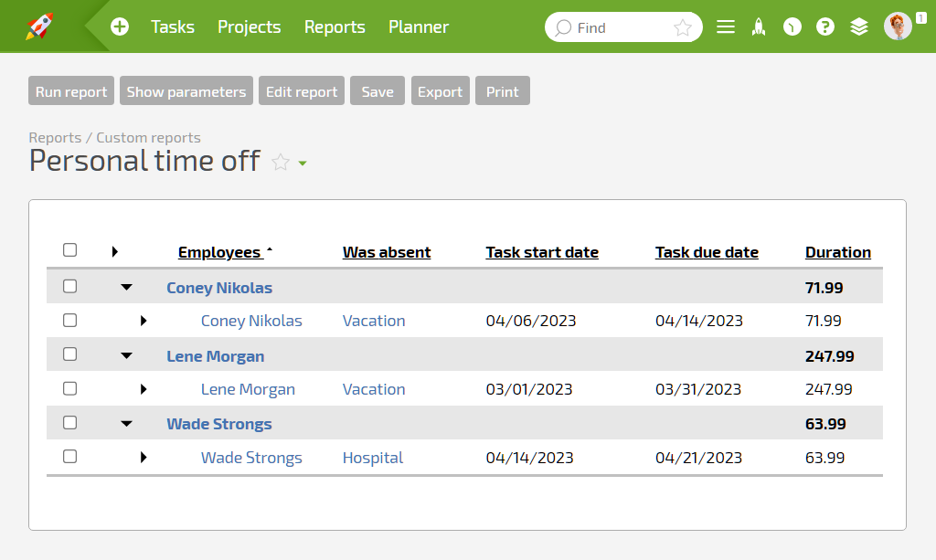Open Coney Nikolas's Vacation link

[374, 321]
